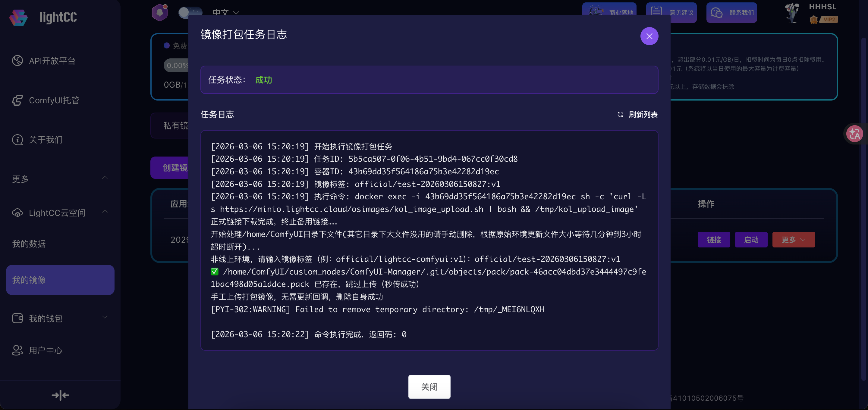Click the HHHSL user avatar

(792, 13)
